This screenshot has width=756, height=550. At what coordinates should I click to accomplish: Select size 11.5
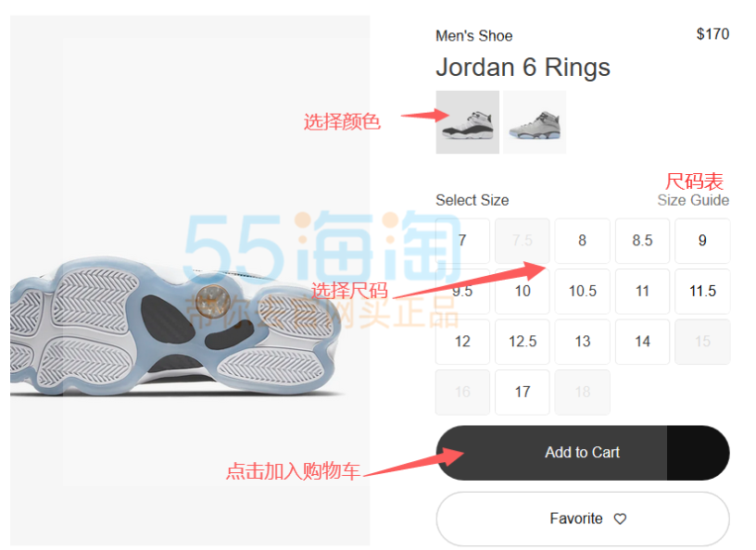click(702, 291)
